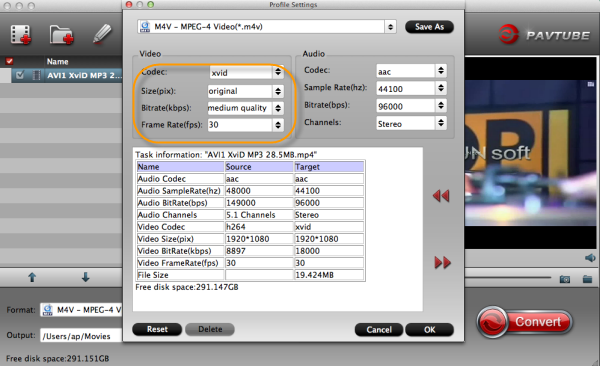Click the Audio Codec row label

(180, 179)
